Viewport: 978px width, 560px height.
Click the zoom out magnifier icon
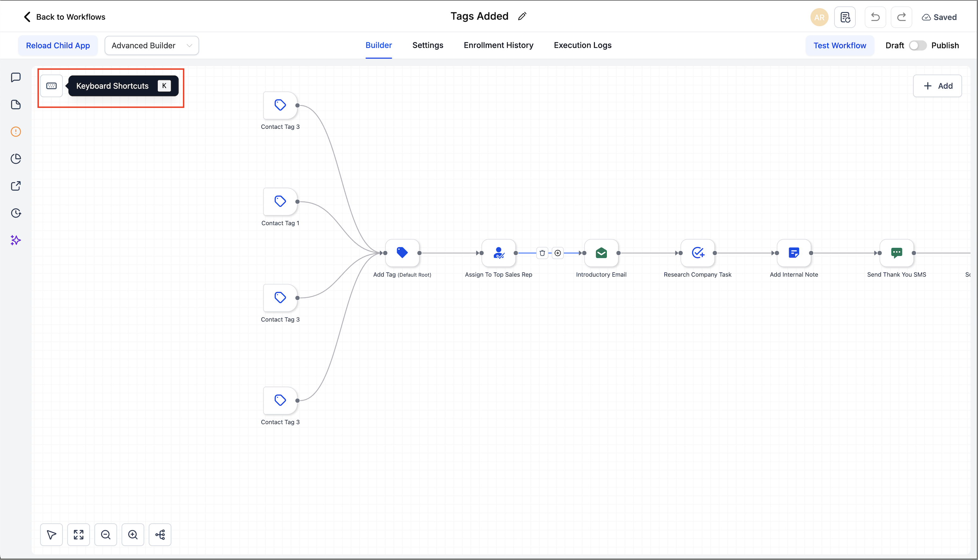tap(106, 534)
